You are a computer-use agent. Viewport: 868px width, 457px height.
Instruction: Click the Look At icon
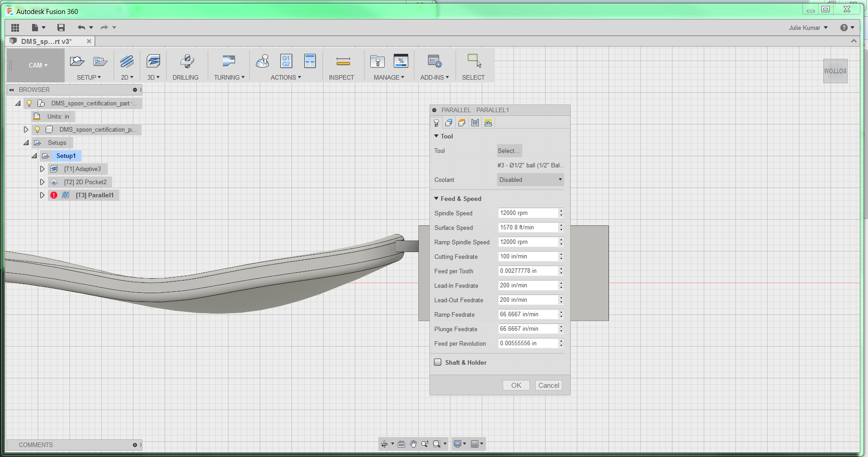(401, 444)
